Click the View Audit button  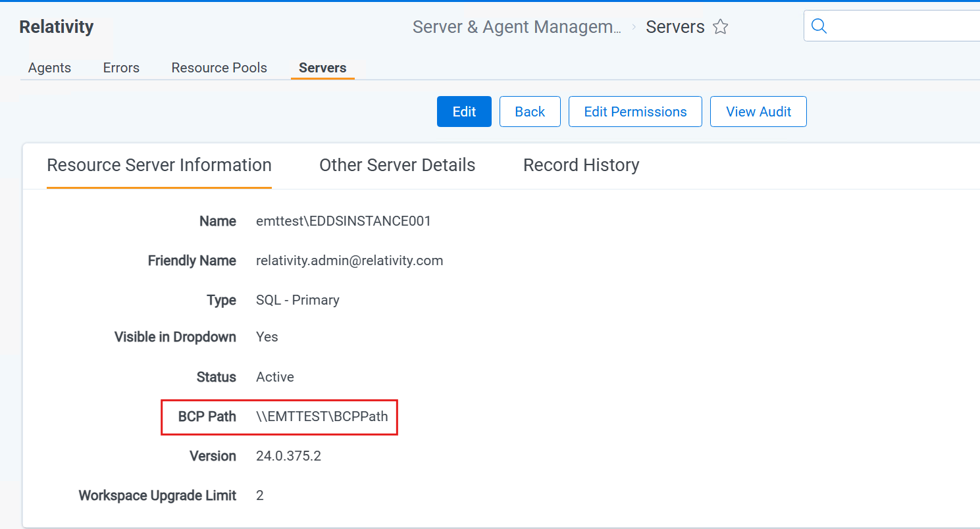pyautogui.click(x=758, y=112)
